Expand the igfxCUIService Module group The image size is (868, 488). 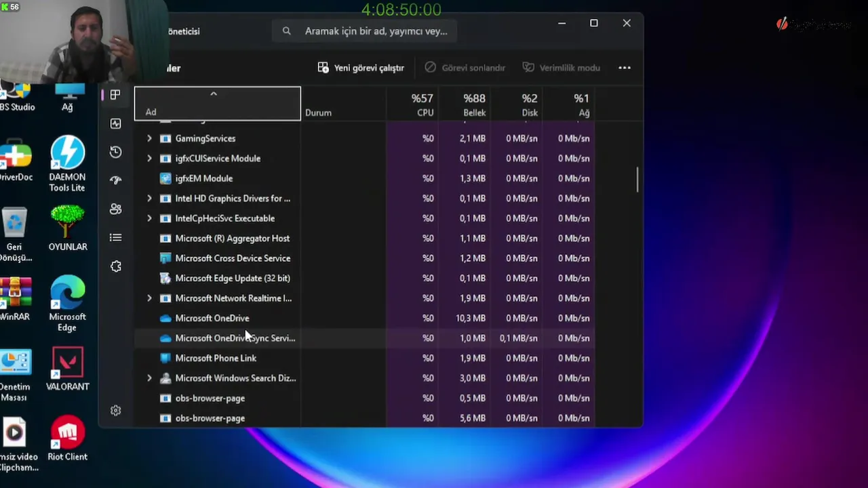point(149,159)
